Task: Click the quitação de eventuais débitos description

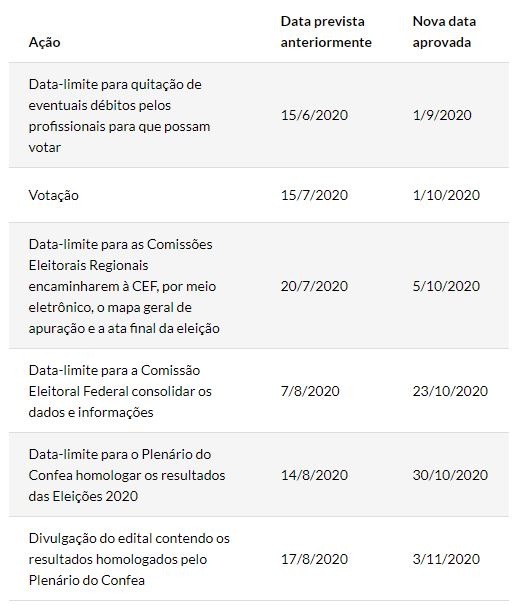Action: tap(119, 115)
